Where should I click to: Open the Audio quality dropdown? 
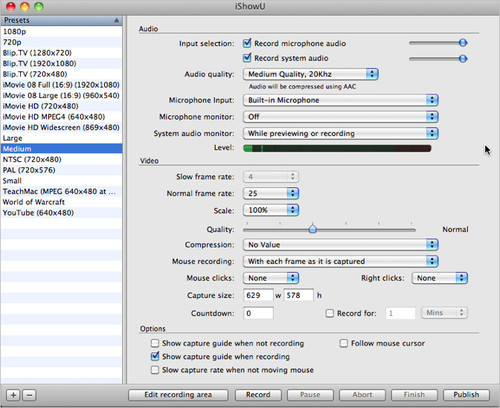tap(311, 74)
